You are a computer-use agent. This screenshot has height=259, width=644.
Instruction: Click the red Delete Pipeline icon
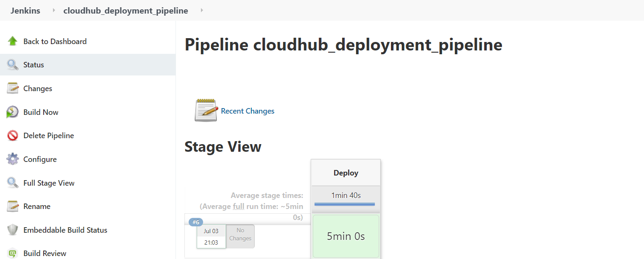13,136
